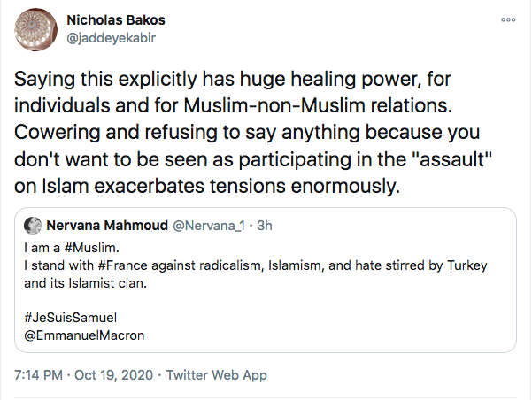The width and height of the screenshot is (532, 400).
Task: Open the Oct 19, 2020 date link
Action: tap(113, 375)
